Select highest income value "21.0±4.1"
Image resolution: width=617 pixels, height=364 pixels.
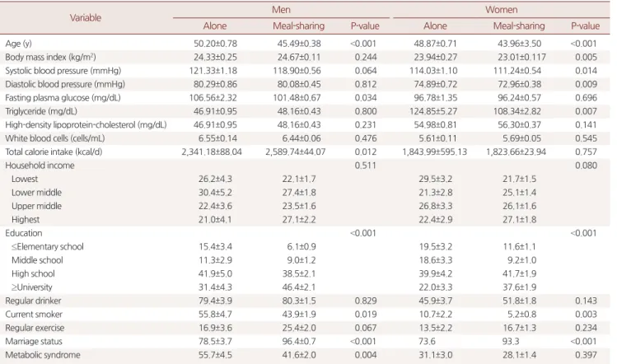(215, 220)
